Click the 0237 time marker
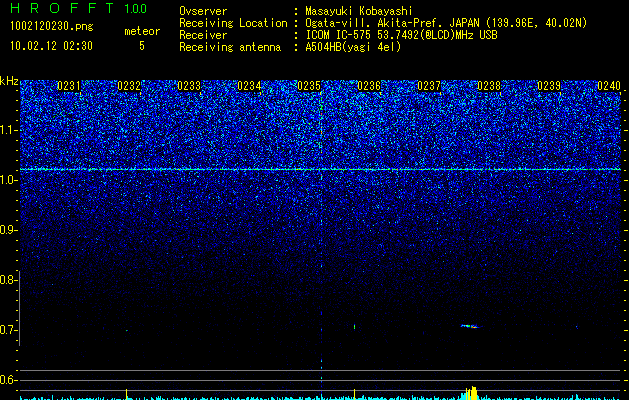 [x=429, y=86]
